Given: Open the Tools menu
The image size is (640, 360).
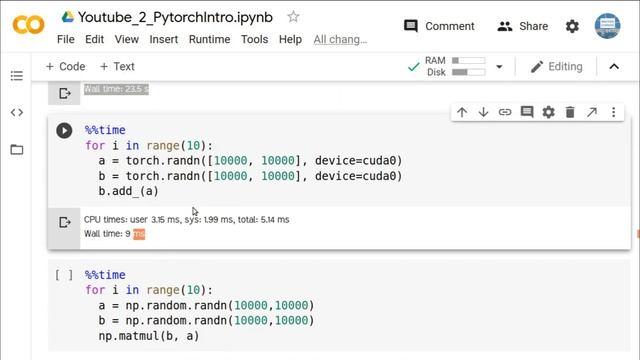Looking at the screenshot, I should click(x=254, y=39).
